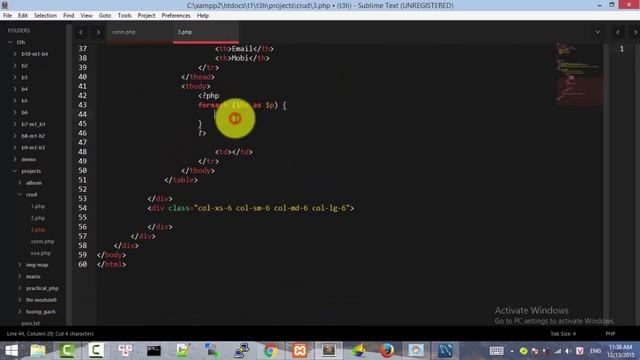Open xxx.php in the sidebar

[x=41, y=253]
